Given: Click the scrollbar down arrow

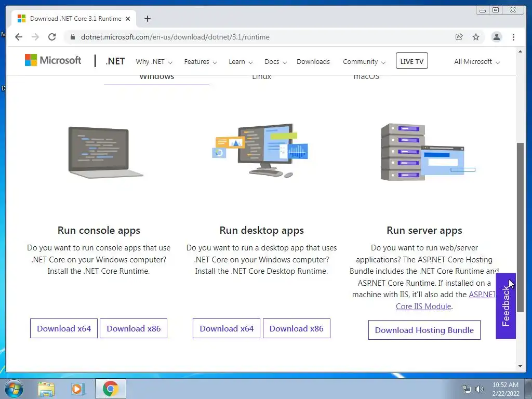Looking at the screenshot, I should (x=520, y=366).
